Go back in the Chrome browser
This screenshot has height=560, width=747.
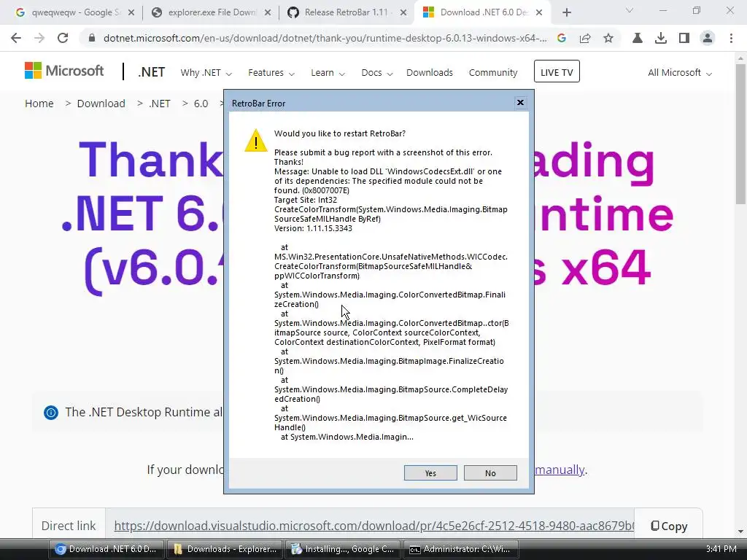point(16,38)
